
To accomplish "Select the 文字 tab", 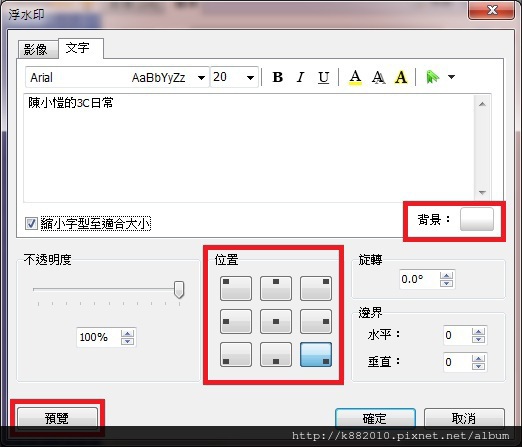I will pyautogui.click(x=81, y=48).
